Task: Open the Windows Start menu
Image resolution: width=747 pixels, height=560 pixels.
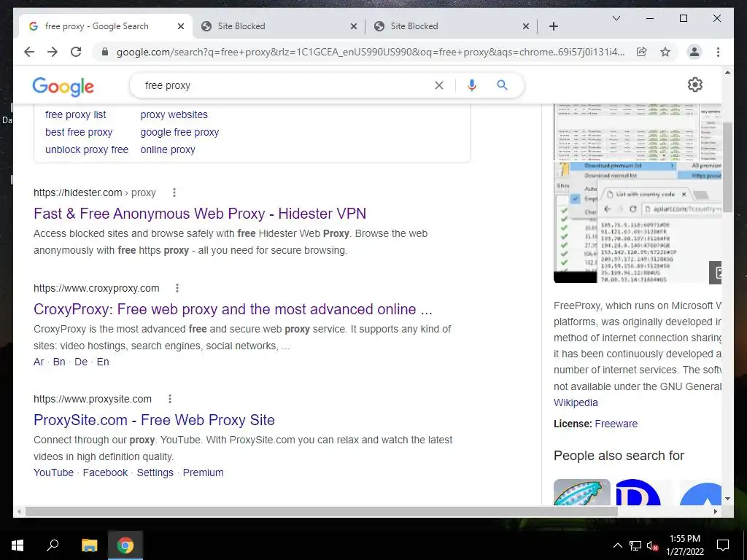Action: tap(18, 545)
